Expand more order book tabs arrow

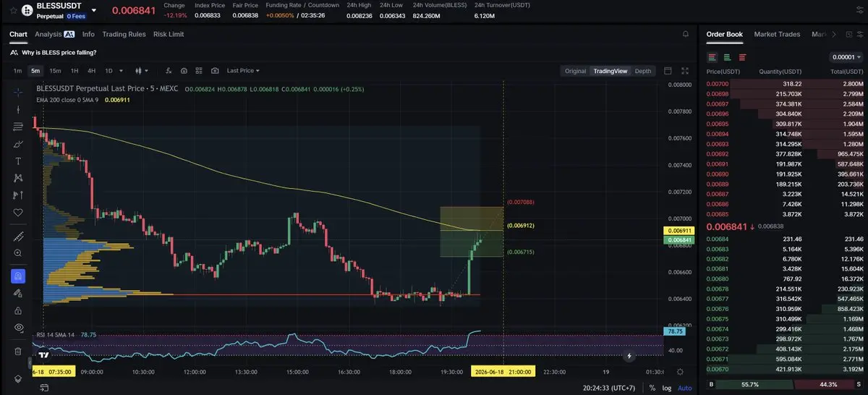[834, 34]
